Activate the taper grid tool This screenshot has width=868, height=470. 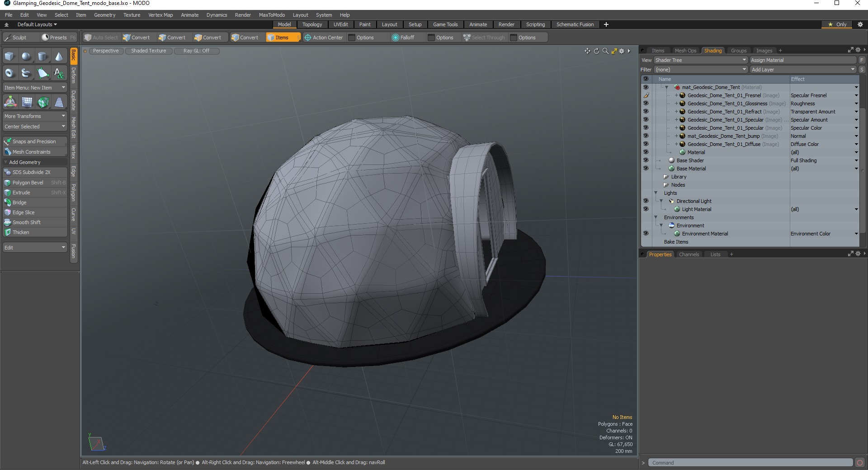pos(59,103)
